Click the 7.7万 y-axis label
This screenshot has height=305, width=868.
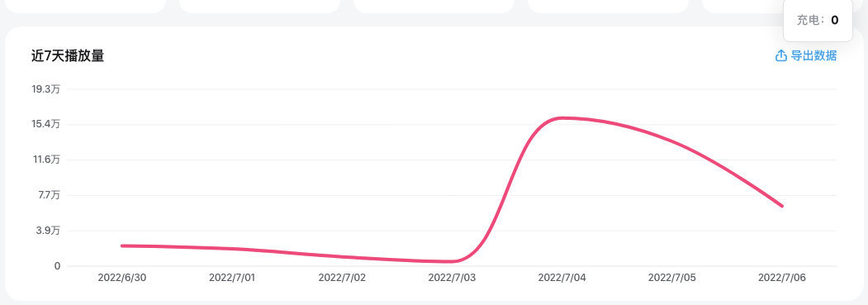(x=48, y=195)
